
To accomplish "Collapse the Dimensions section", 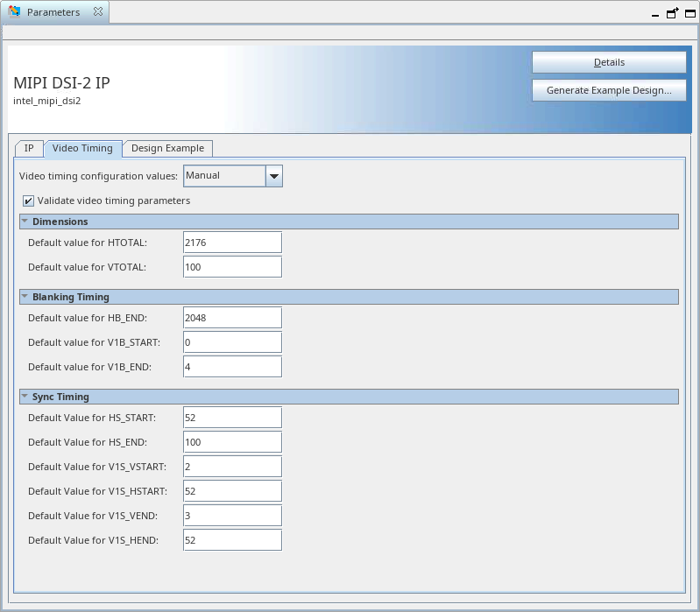I will point(25,222).
